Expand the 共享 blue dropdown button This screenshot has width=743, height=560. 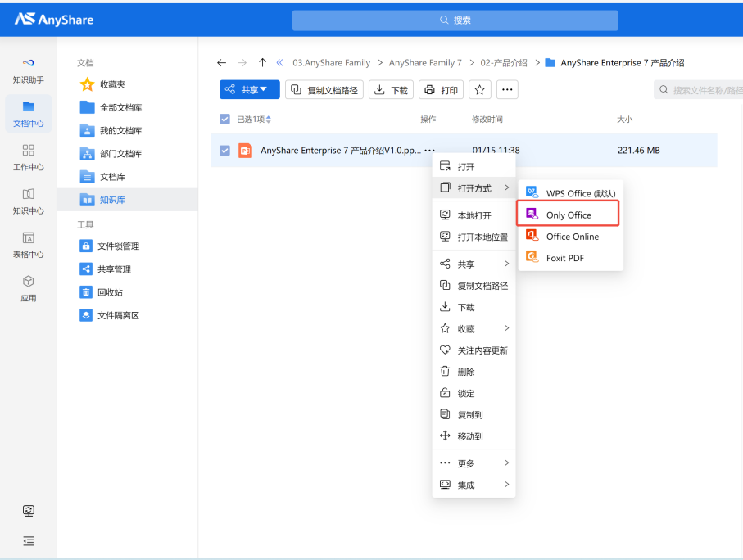tap(249, 90)
